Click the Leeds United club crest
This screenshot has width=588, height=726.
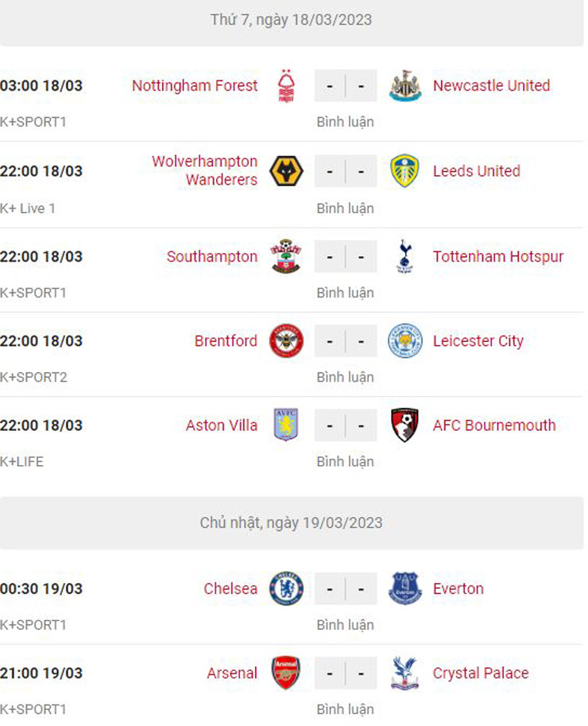click(x=405, y=171)
